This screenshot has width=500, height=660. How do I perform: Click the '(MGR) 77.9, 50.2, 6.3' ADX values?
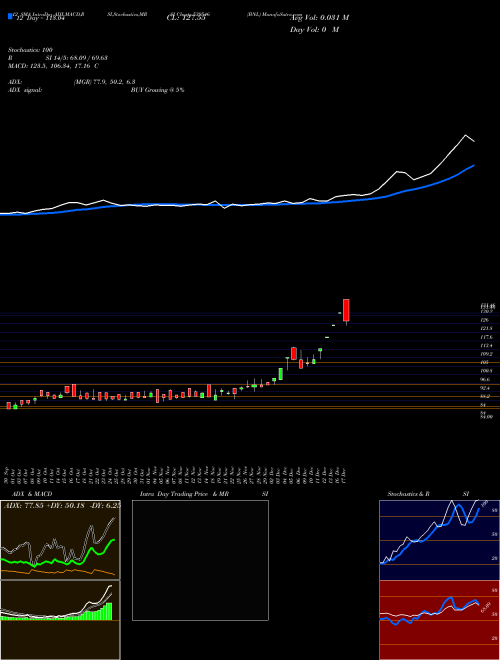click(104, 82)
